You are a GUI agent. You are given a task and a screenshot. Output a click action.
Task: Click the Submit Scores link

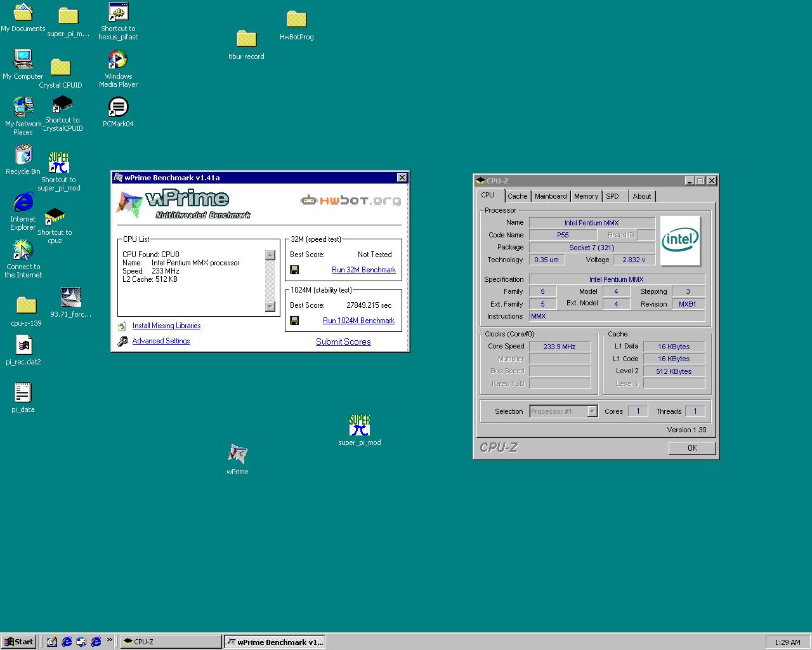[343, 342]
